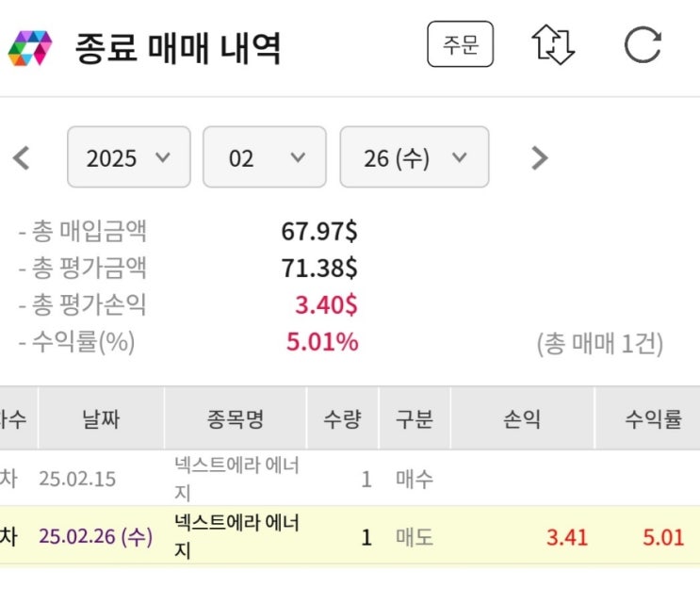Click the 구분 column header
This screenshot has height=604, width=700.
coord(415,418)
